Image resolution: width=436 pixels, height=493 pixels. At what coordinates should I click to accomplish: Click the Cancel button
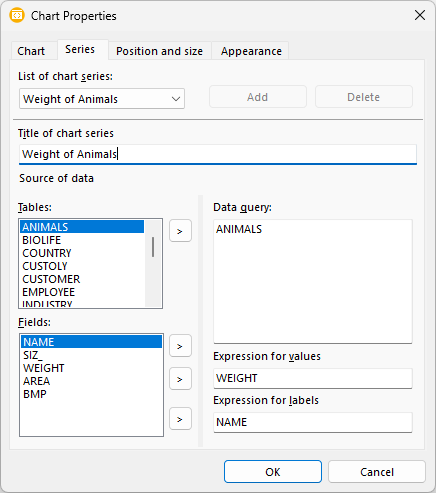377,472
